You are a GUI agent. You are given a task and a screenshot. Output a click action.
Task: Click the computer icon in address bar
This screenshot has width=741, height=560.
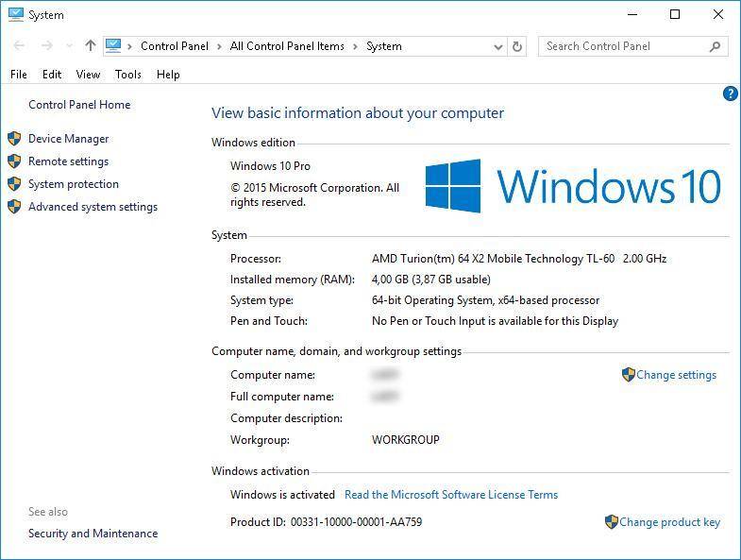click(113, 46)
